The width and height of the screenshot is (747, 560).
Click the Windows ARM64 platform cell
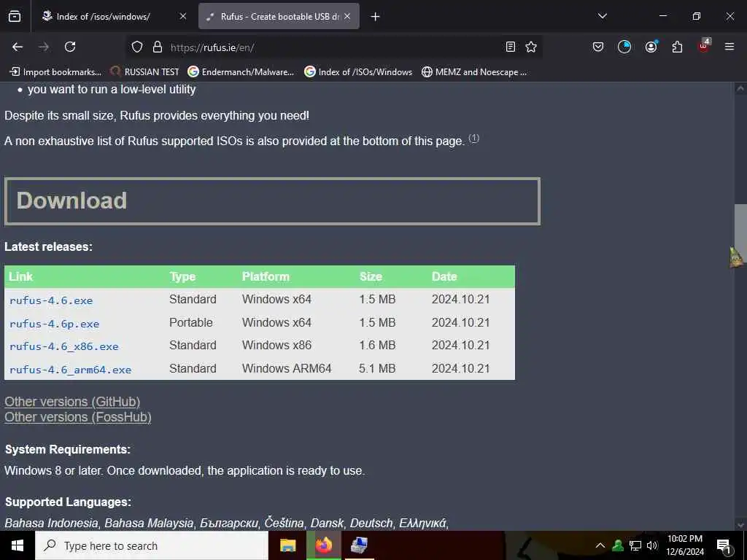(286, 368)
